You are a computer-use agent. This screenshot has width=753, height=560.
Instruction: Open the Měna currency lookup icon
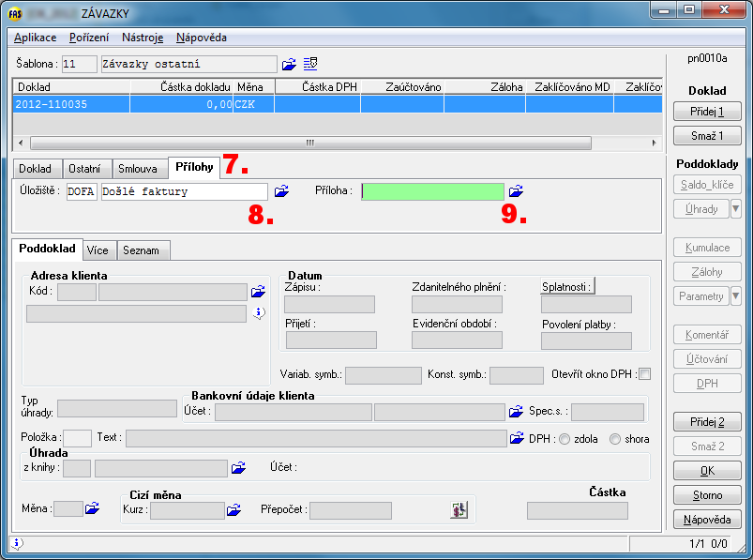tap(92, 508)
